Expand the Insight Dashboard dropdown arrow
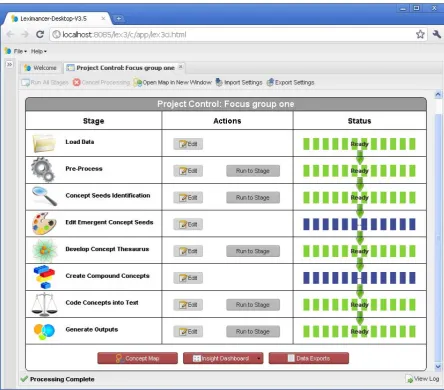Screen dimensions: 444x390 pos(259,359)
